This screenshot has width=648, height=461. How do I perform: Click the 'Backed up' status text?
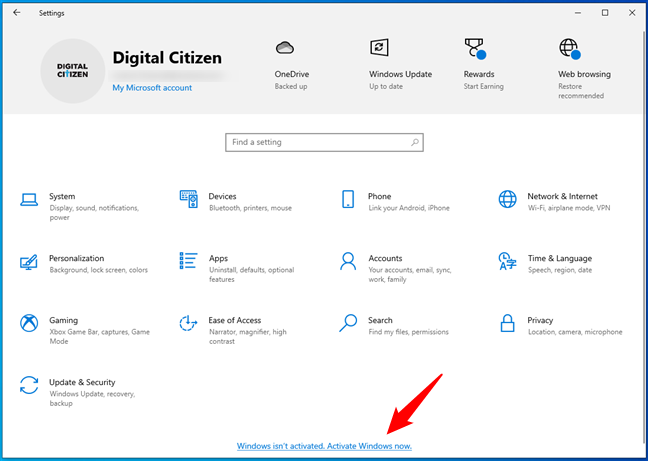(x=291, y=87)
